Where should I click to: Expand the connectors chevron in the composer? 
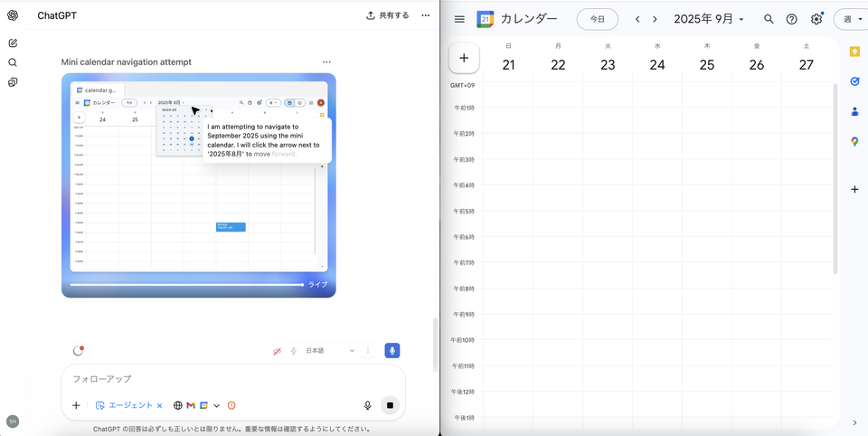217,405
